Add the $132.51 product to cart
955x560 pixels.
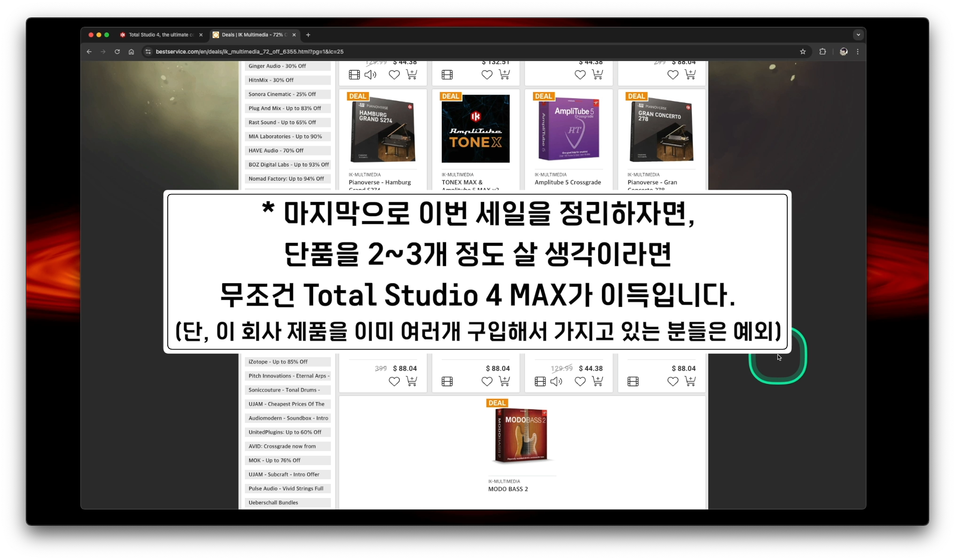tap(504, 74)
